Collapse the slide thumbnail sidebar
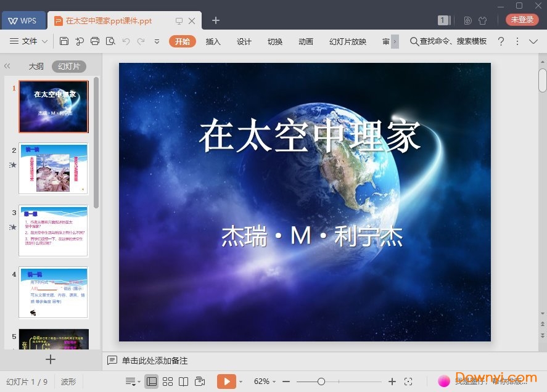Image resolution: width=547 pixels, height=392 pixels. click(x=7, y=66)
